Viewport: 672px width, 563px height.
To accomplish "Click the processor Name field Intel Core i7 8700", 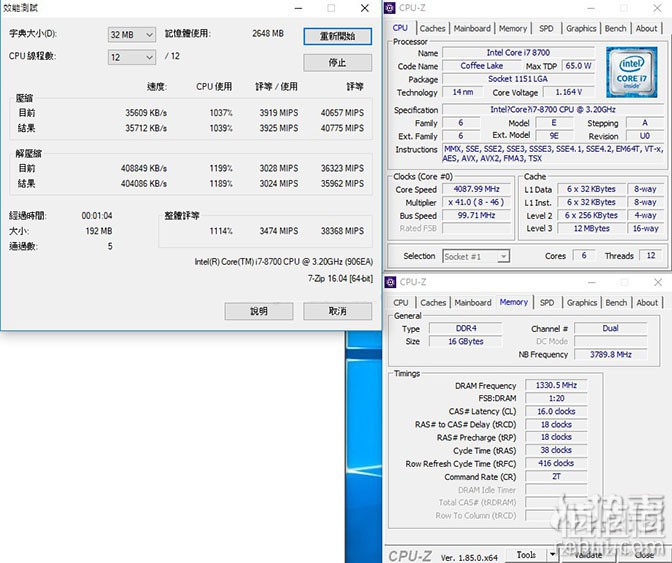I will (518, 53).
